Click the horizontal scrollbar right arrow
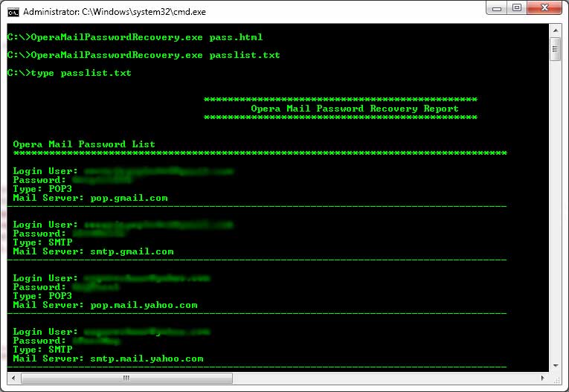 542,377
